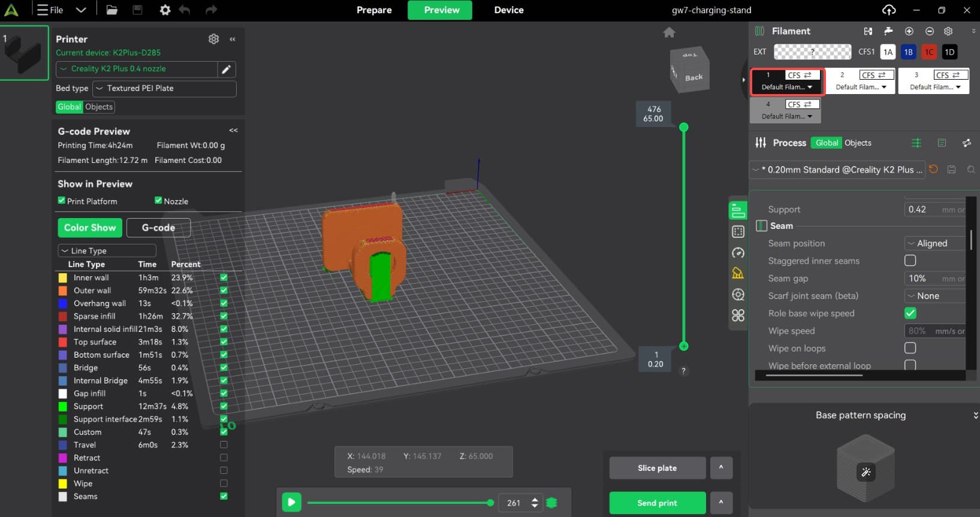Show Wipe lines checkbox
Viewport: 980px width, 517px height.
pos(224,483)
